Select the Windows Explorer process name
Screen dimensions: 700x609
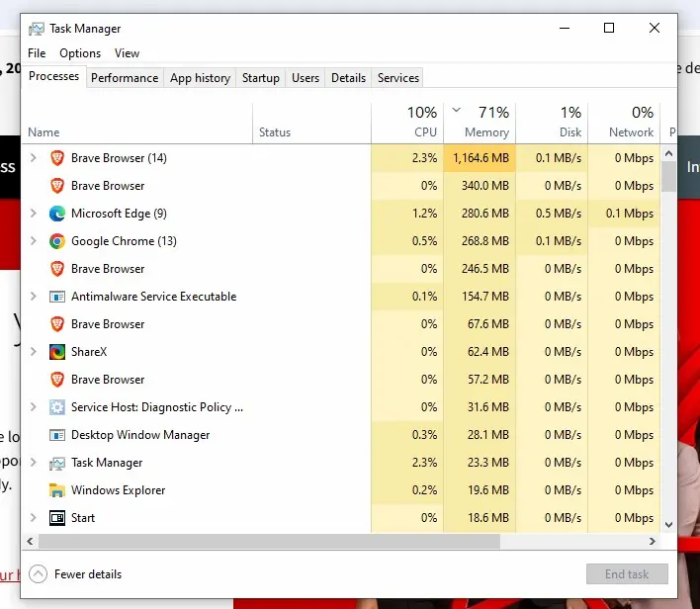(119, 490)
